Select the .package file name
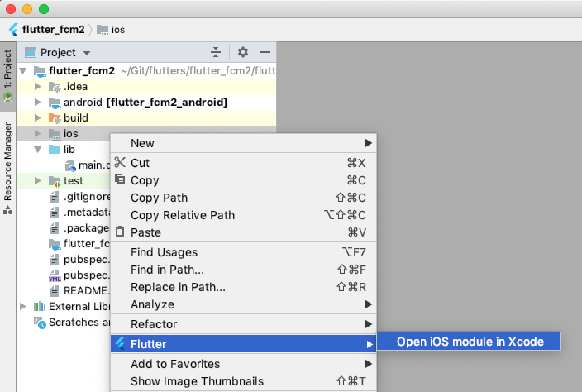Screen dimensions: 582x392 point(87,228)
